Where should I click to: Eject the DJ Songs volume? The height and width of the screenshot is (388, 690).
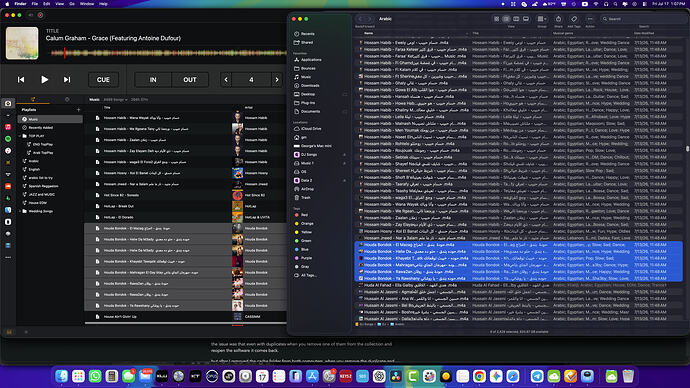345,155
